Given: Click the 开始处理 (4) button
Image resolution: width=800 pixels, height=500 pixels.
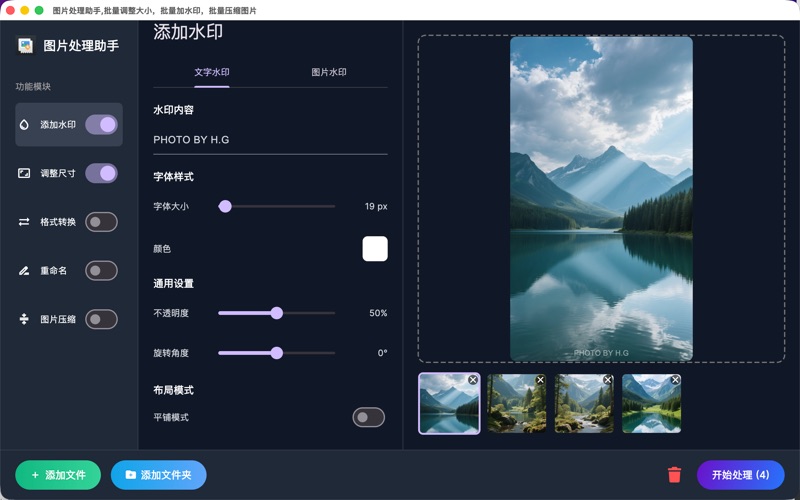Looking at the screenshot, I should point(741,475).
